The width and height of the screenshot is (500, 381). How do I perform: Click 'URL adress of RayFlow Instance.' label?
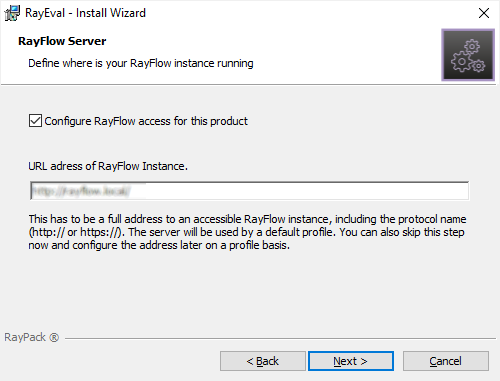(x=108, y=166)
